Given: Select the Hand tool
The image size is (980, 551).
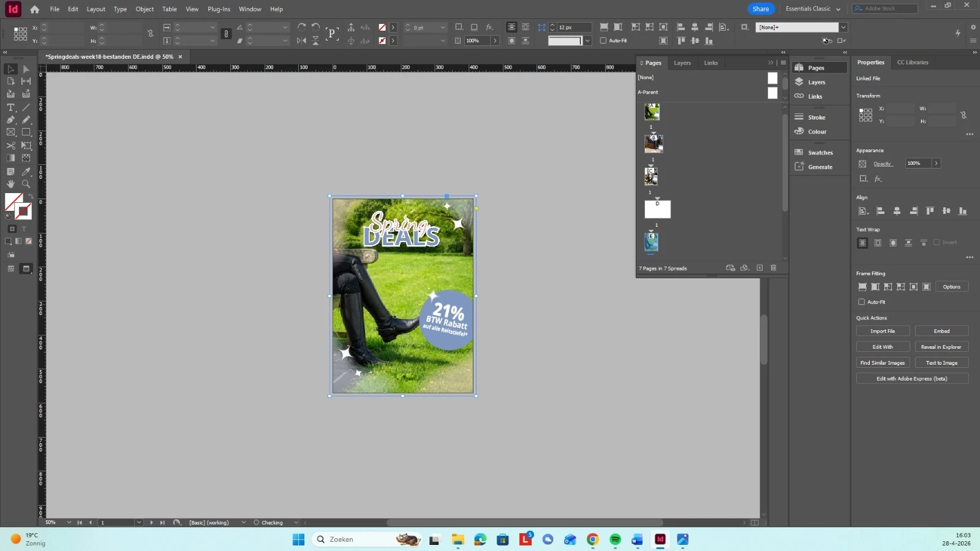Looking at the screenshot, I should click(x=10, y=184).
